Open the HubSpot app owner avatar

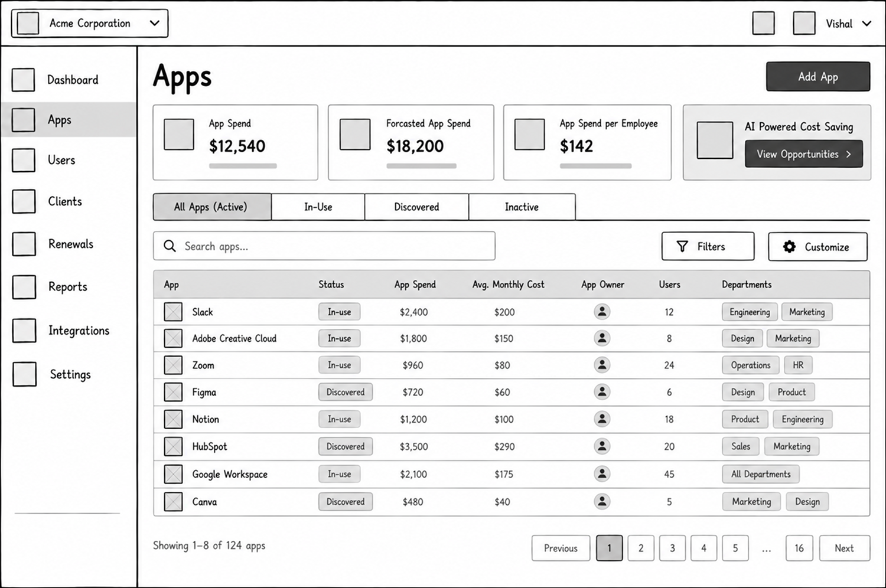602,446
